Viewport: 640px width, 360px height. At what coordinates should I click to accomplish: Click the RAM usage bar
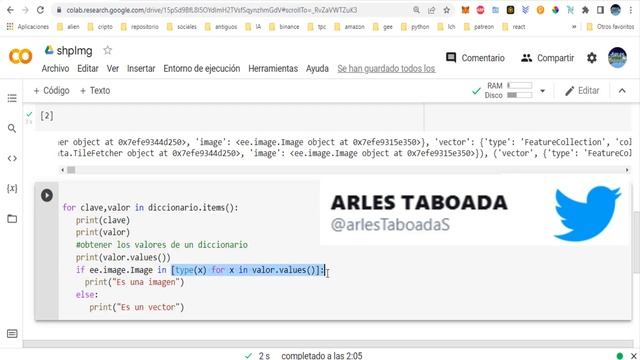[x=520, y=85]
